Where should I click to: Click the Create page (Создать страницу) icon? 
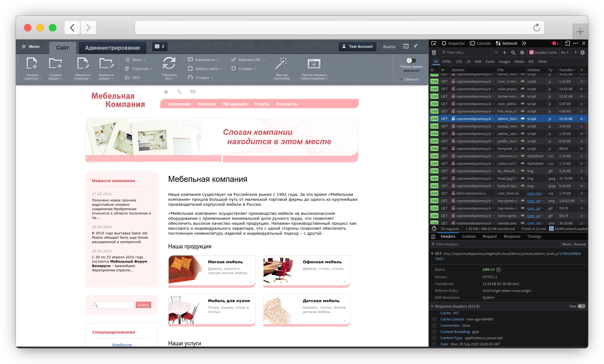[x=32, y=64]
